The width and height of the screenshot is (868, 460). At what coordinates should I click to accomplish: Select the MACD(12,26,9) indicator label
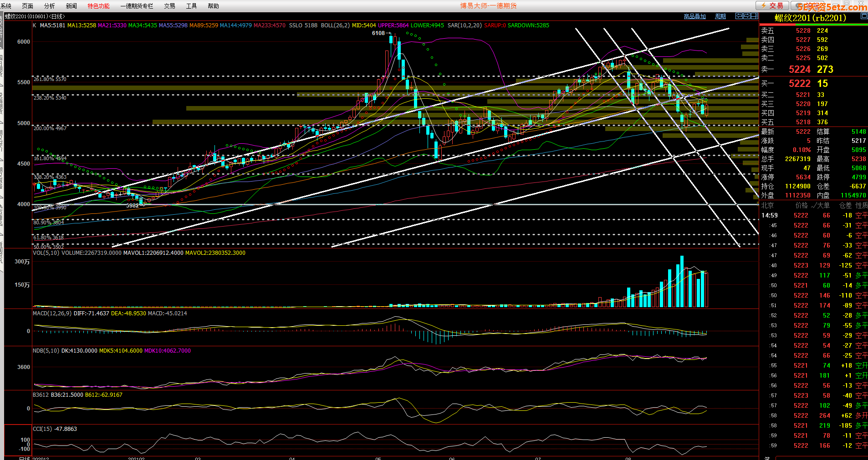tap(52, 313)
